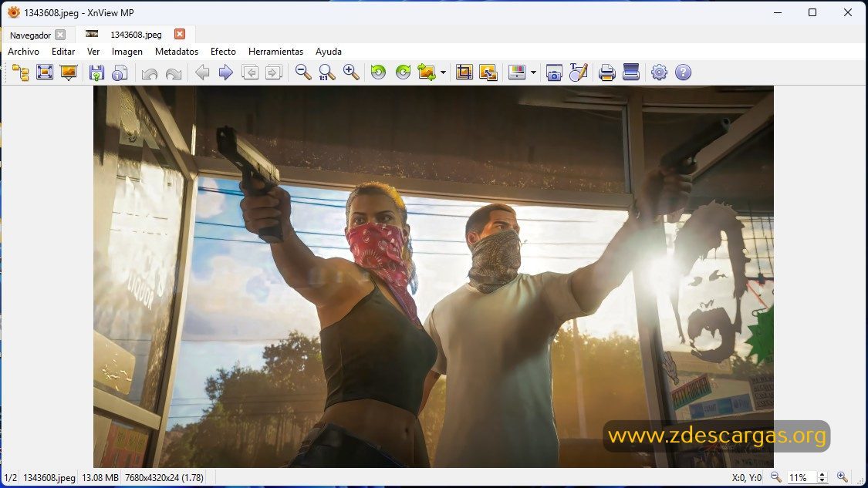Open the Efecto menu
Image resolution: width=868 pixels, height=488 pixels.
[223, 52]
